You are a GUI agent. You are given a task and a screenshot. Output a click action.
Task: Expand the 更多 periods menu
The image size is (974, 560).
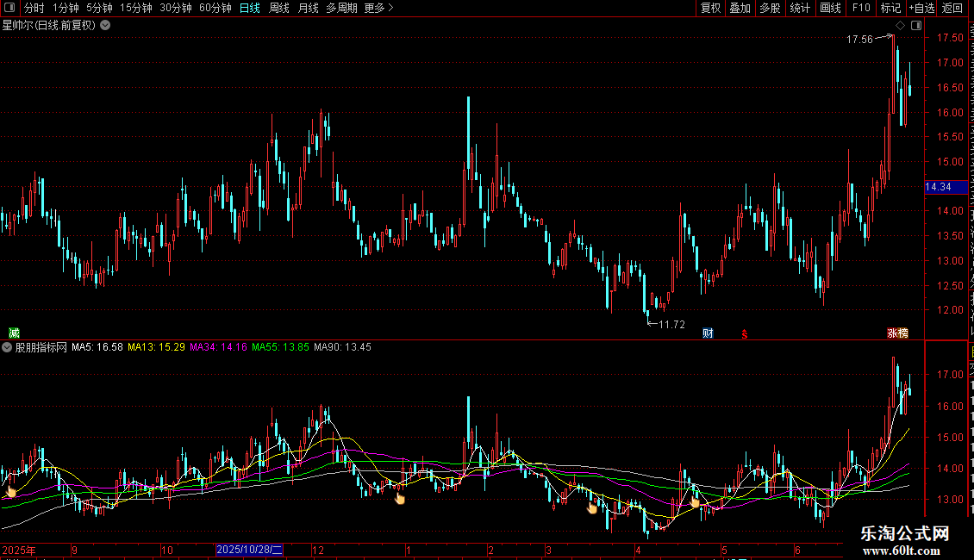pyautogui.click(x=379, y=8)
